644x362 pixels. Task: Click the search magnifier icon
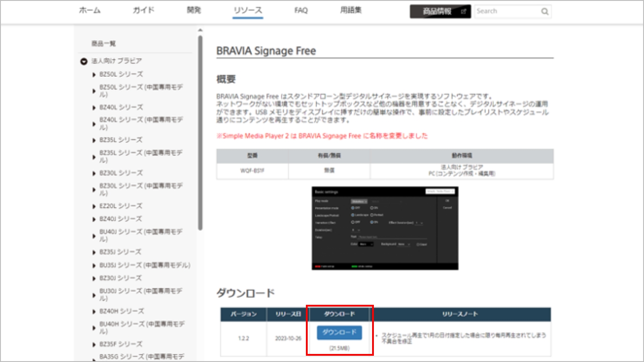(x=544, y=12)
